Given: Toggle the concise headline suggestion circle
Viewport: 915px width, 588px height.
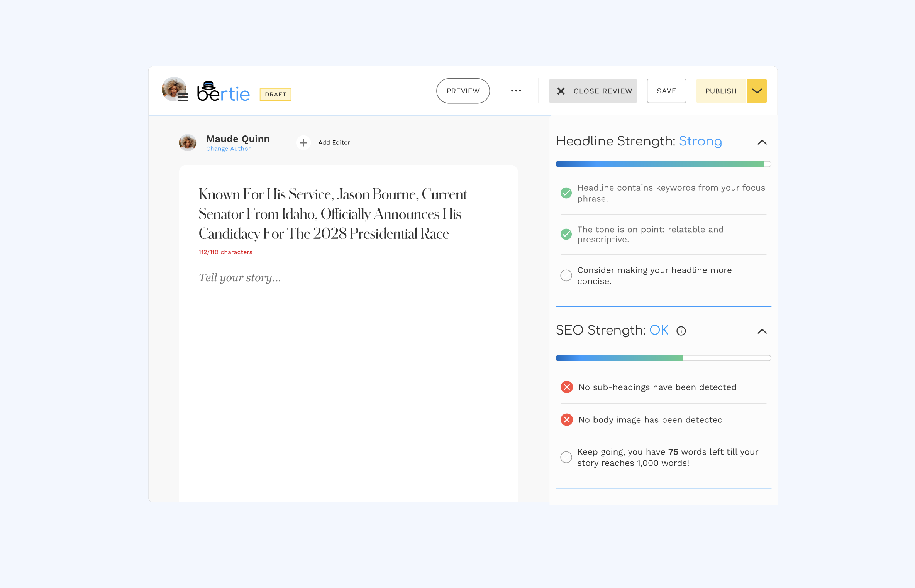Looking at the screenshot, I should pos(566,275).
